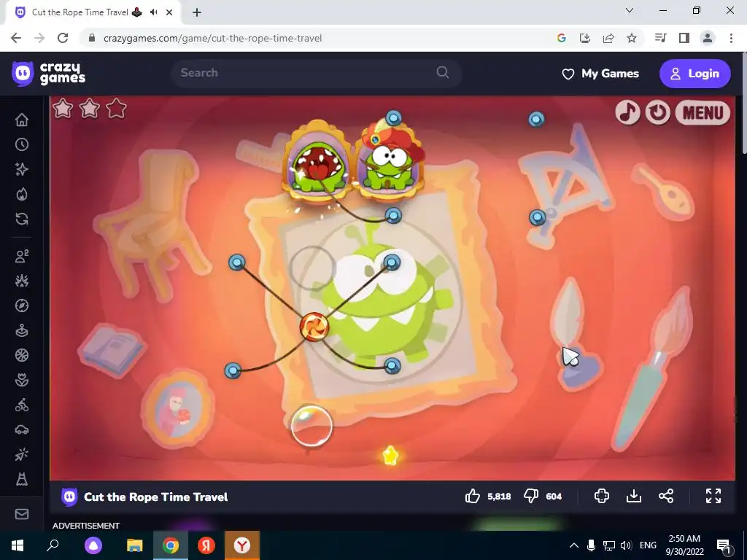The image size is (747, 560).
Task: Click the Om Nom wearing the red turban
Action: pos(390,160)
